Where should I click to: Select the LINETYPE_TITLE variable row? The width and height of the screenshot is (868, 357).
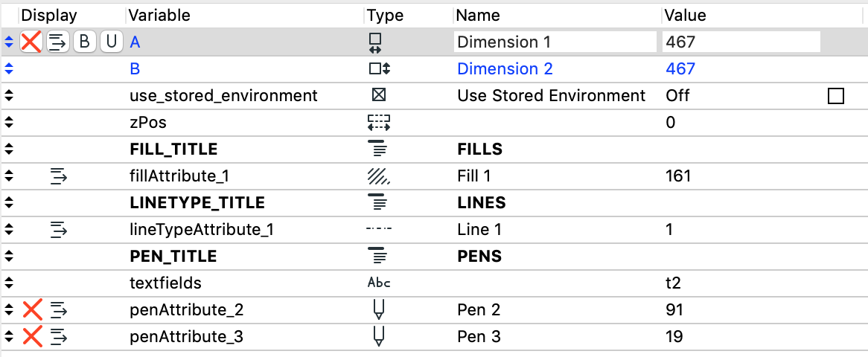(x=197, y=203)
